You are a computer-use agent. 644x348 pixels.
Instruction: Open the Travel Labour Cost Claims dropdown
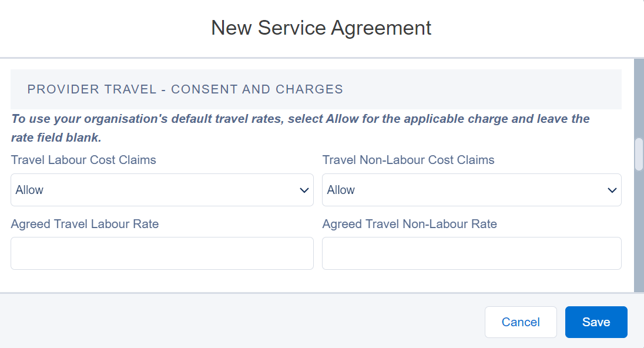click(x=162, y=190)
